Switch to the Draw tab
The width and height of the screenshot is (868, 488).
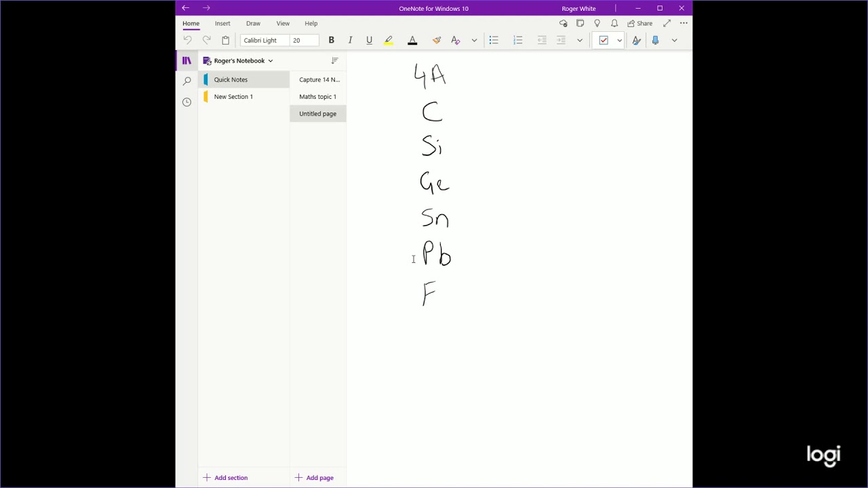click(253, 24)
